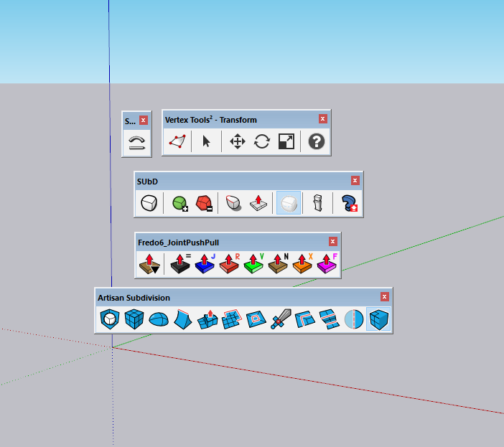Viewport: 504px width, 447px height.
Task: Activate the Move tool with four arrows
Action: coord(237,142)
